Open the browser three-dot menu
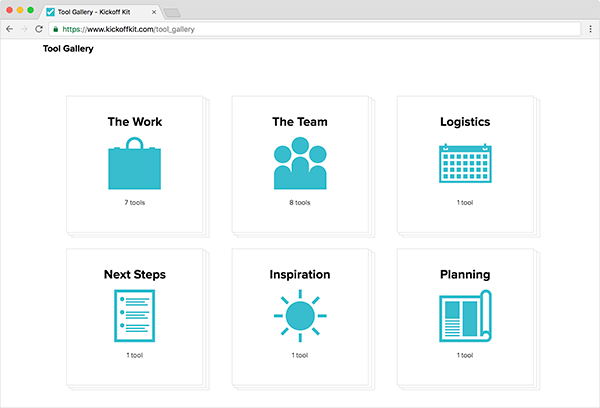 click(590, 29)
